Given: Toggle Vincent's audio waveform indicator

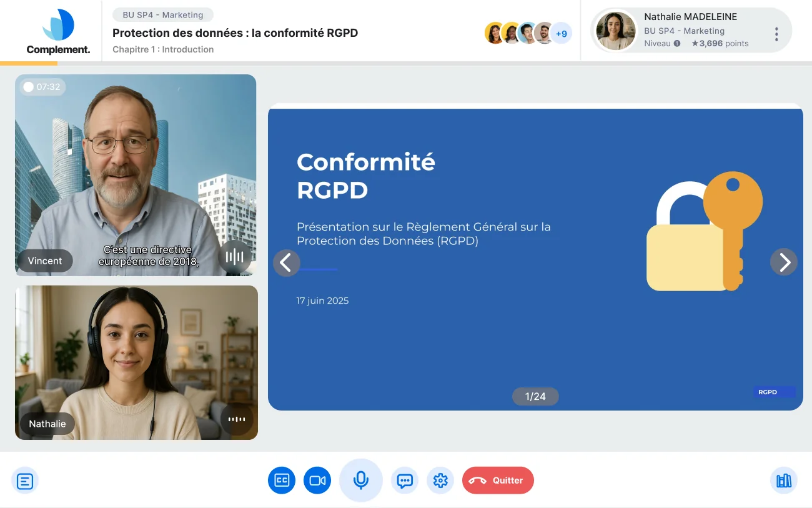Looking at the screenshot, I should (235, 256).
